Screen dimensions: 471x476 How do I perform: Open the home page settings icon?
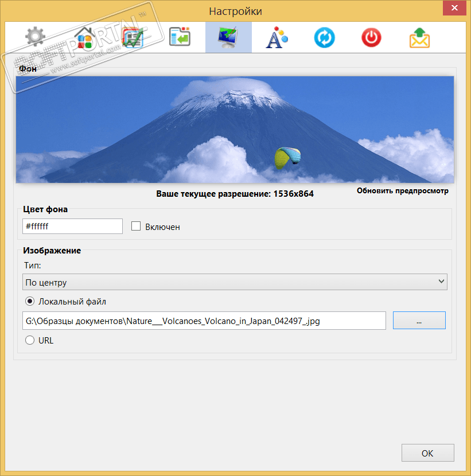click(x=85, y=37)
